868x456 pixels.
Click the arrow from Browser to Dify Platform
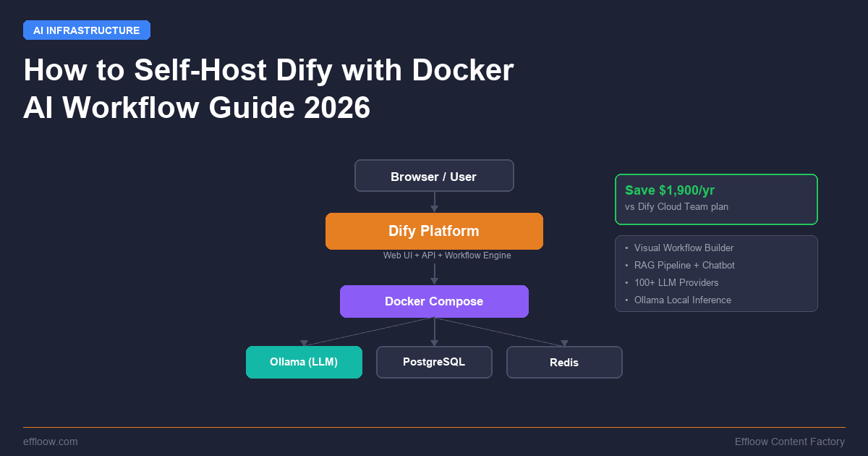(x=434, y=201)
